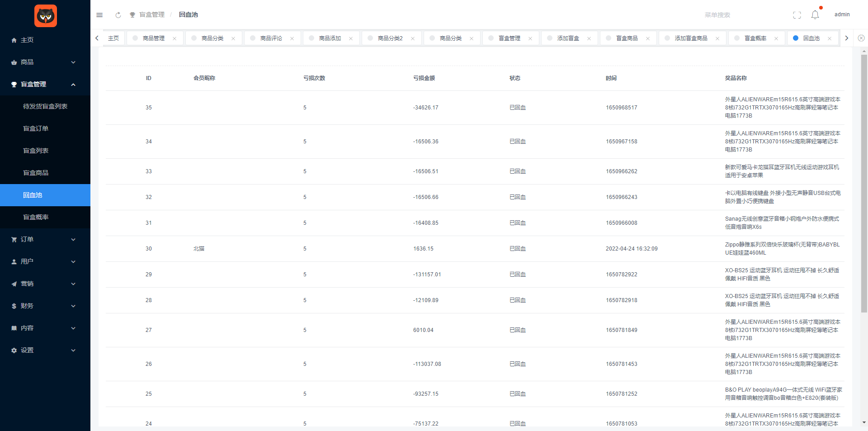Expand the 商品 sidebar menu chevron

[73, 62]
